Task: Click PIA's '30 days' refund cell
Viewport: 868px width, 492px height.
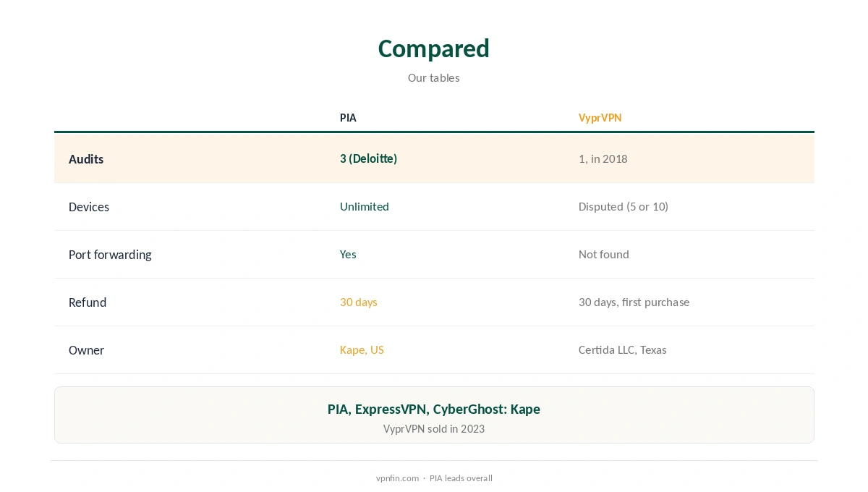Action: point(359,302)
